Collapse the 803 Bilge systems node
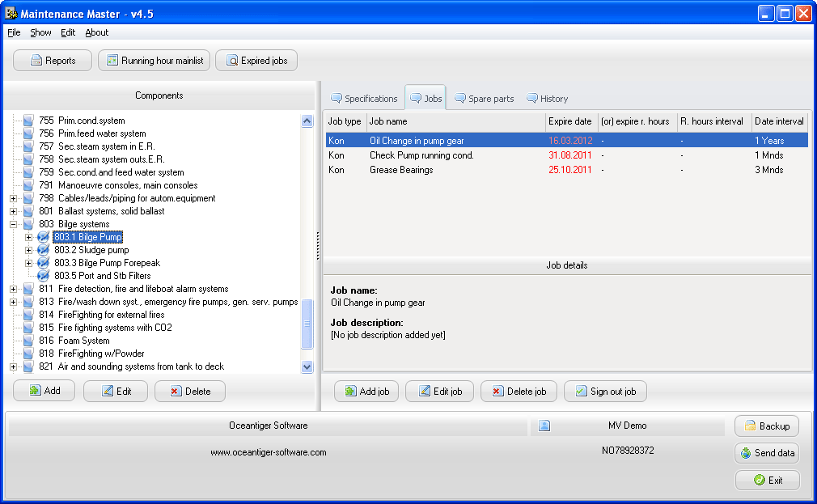Screen dimensions: 817x504 [12, 224]
